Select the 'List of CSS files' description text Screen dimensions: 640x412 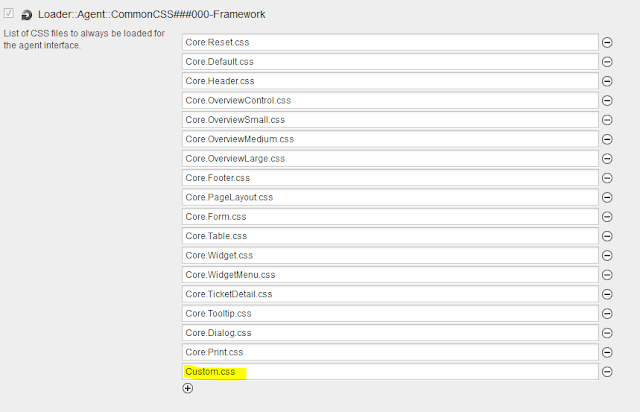coord(84,39)
